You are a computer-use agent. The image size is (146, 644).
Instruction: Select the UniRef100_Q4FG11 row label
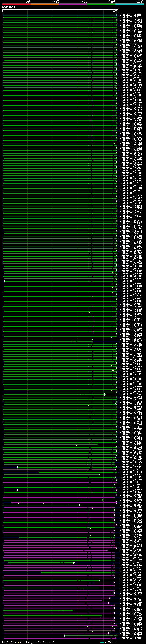pos(131,58)
